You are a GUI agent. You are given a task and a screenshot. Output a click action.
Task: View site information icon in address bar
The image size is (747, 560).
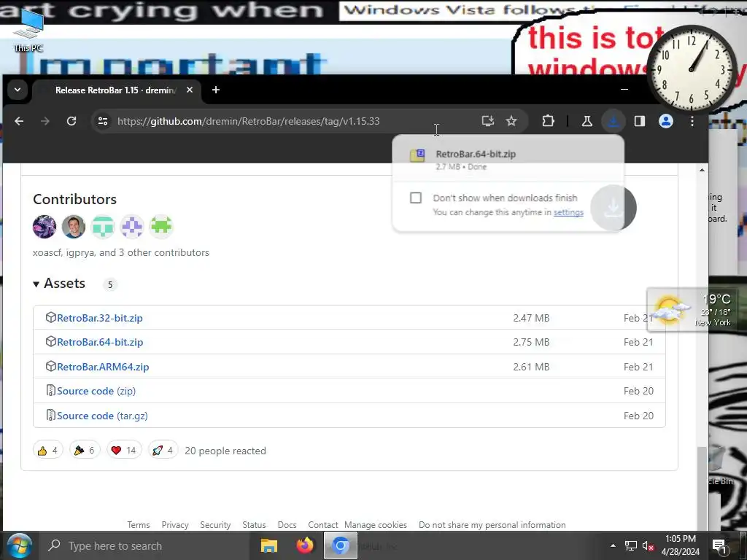(x=103, y=121)
